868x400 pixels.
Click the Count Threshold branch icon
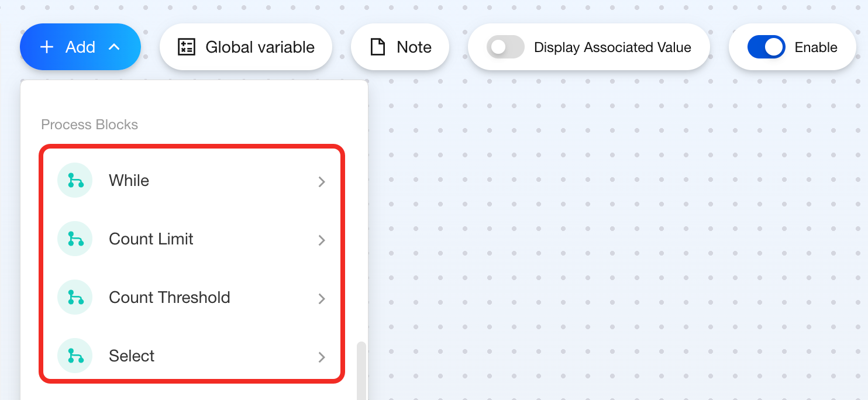click(x=75, y=297)
